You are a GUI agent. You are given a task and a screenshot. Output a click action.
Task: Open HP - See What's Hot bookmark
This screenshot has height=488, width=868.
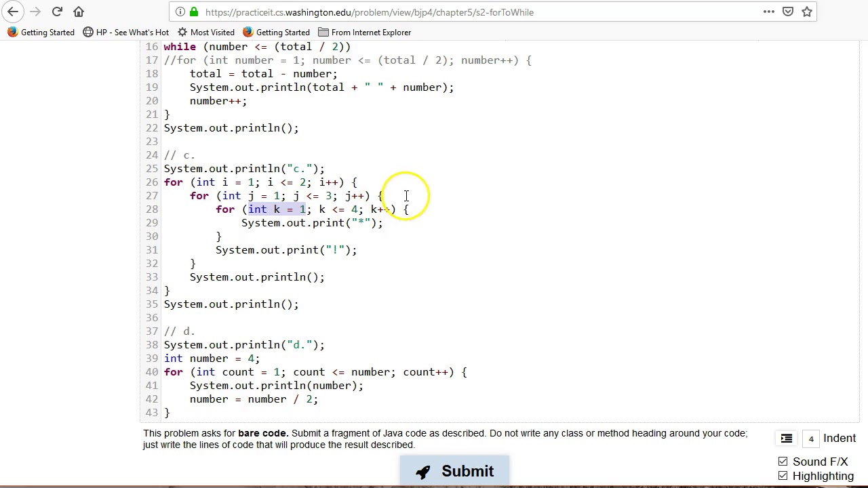pos(126,32)
